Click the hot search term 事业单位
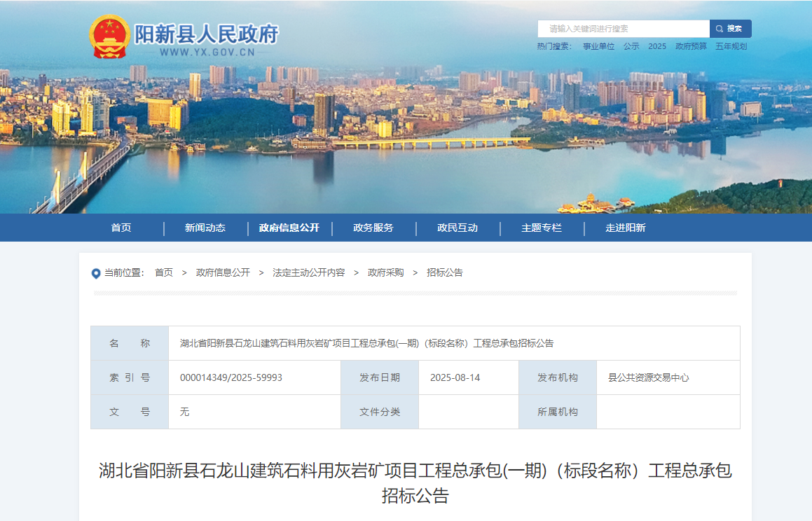Screen dimensions: 812x521 tap(598, 46)
